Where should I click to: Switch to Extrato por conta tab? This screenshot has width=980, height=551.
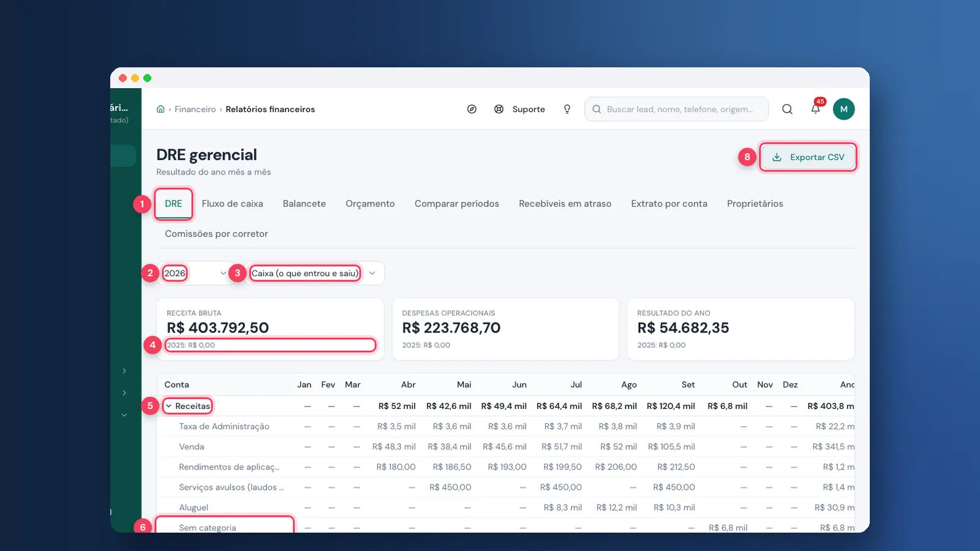669,204
